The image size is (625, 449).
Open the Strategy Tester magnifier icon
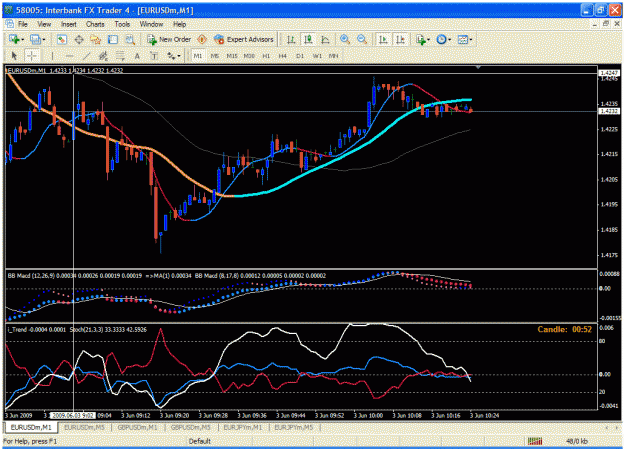click(x=130, y=39)
